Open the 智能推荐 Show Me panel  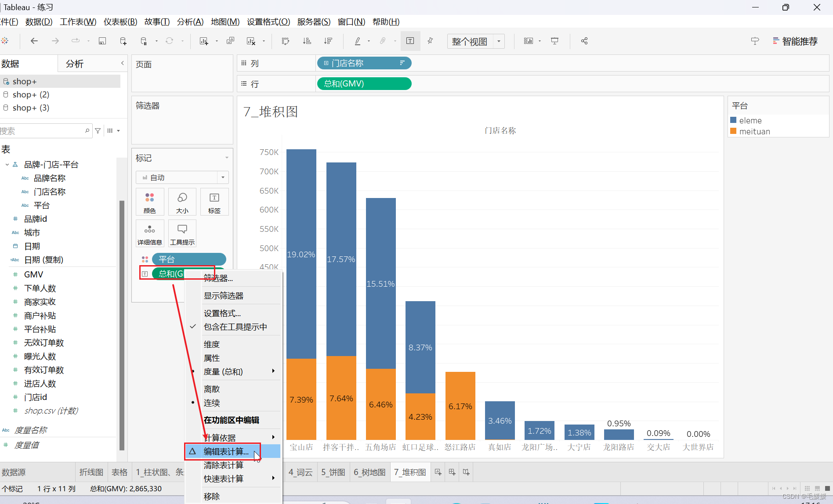coord(795,41)
